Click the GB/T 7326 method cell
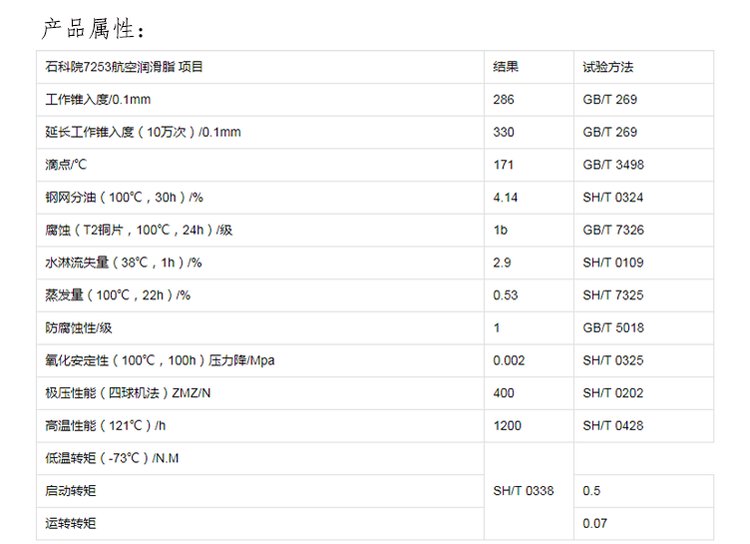Viewport: 750px width, 544px height. click(613, 230)
